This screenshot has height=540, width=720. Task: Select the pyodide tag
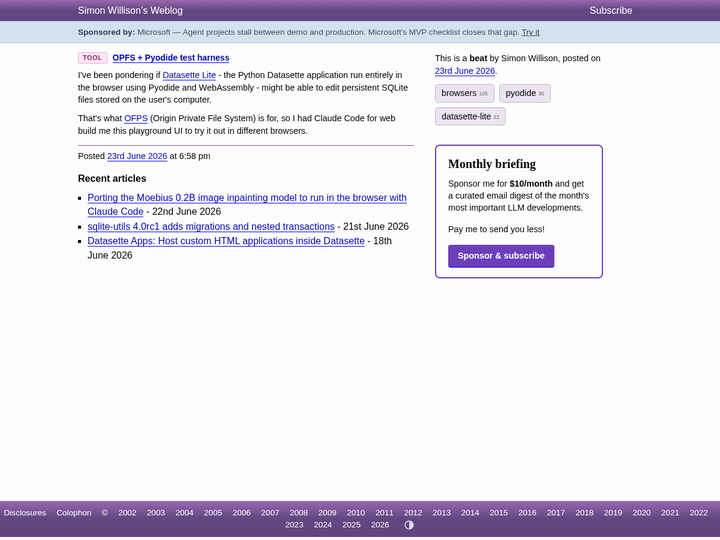(x=524, y=93)
